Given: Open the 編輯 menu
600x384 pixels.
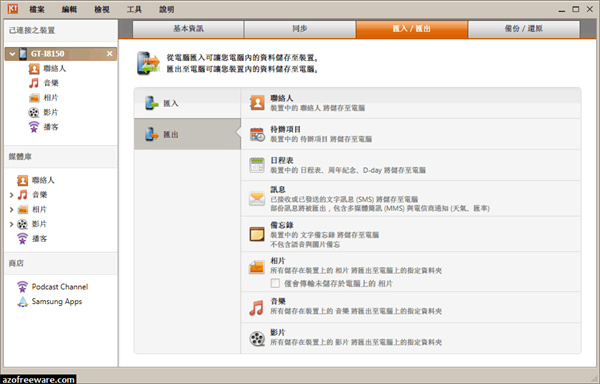Looking at the screenshot, I should tap(69, 9).
